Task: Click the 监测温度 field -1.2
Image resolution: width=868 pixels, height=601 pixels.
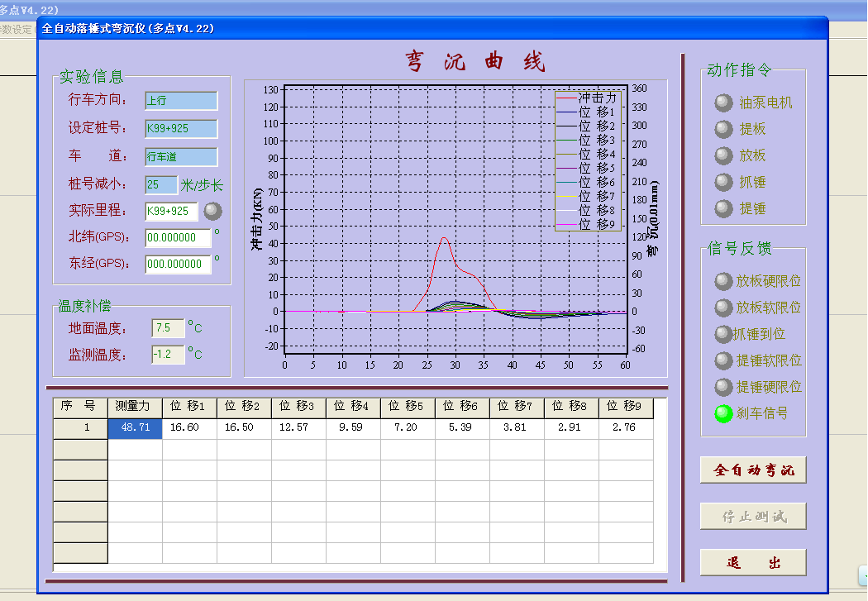Action: (169, 354)
